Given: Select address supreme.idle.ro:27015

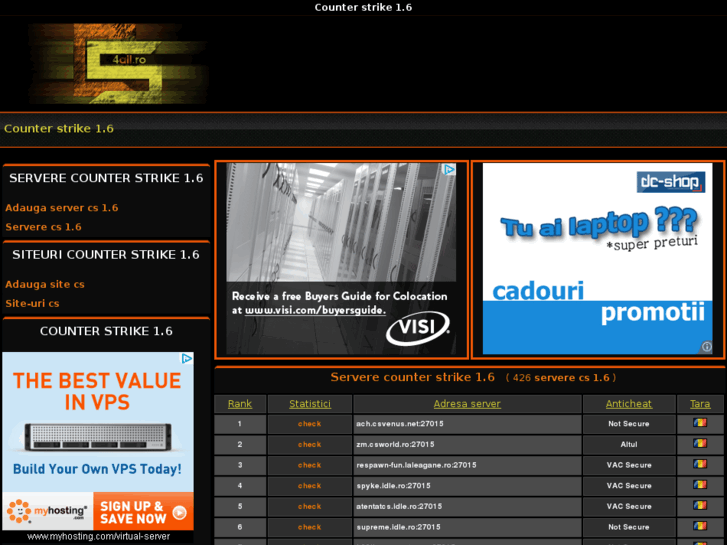Looking at the screenshot, I should (x=398, y=527).
